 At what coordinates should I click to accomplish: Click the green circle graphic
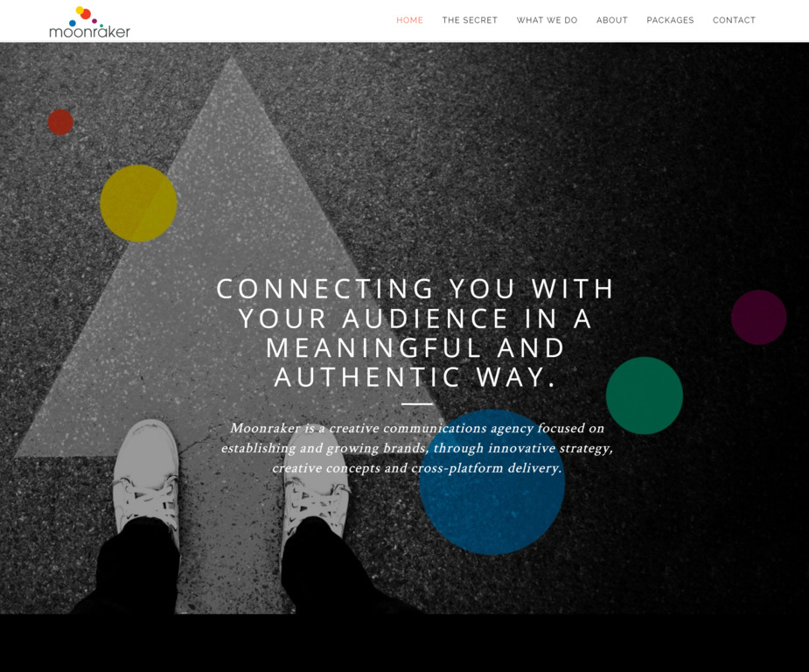click(644, 395)
